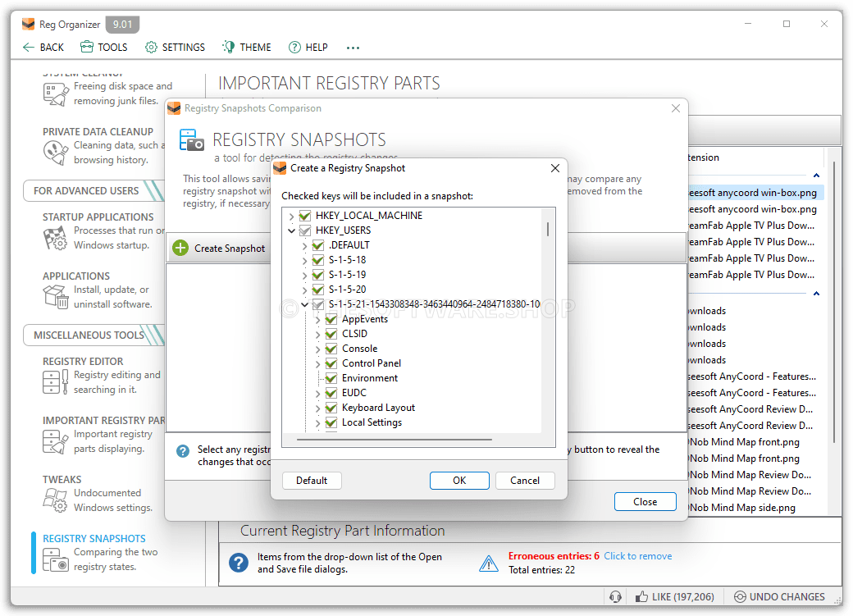The width and height of the screenshot is (853, 616).
Task: Expand the Local Settings tree node
Action: [x=317, y=422]
